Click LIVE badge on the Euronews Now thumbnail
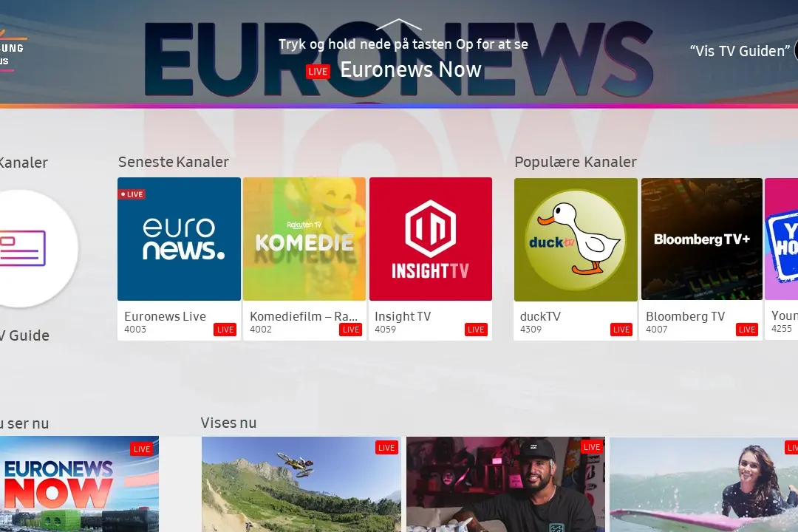Image resolution: width=798 pixels, height=532 pixels. pos(142,449)
